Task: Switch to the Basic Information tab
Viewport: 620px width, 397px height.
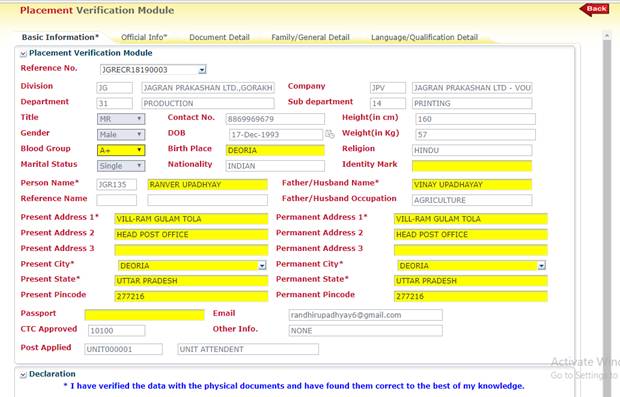Action: click(x=60, y=37)
